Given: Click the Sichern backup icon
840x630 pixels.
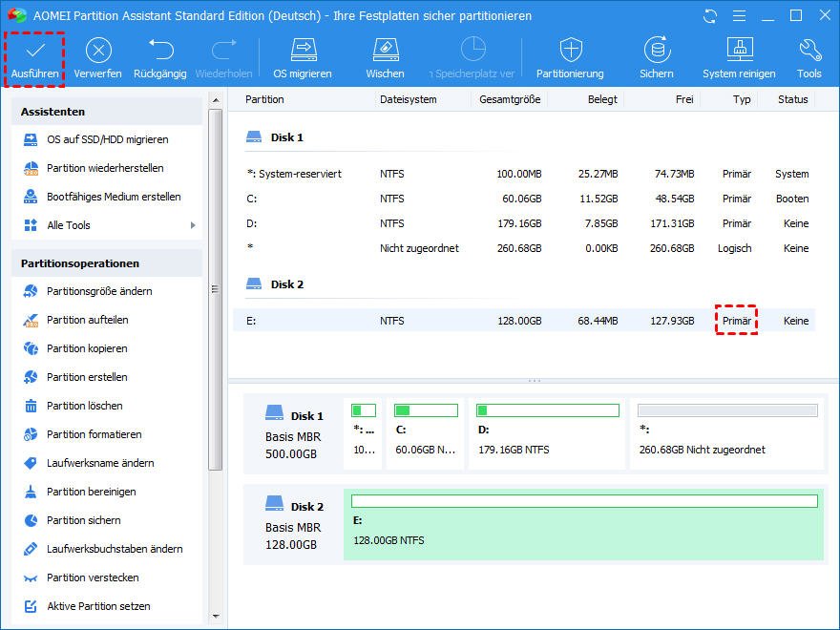Looking at the screenshot, I should pos(656,51).
